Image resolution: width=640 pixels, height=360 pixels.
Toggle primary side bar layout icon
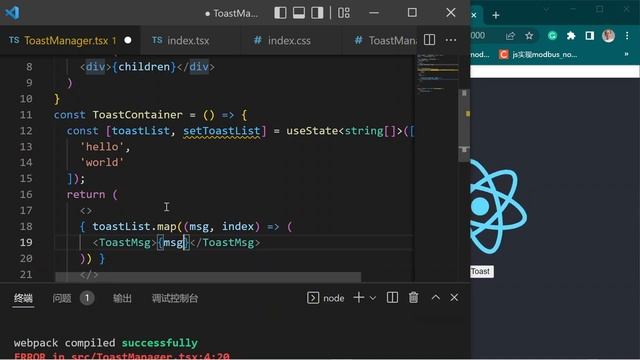280,13
